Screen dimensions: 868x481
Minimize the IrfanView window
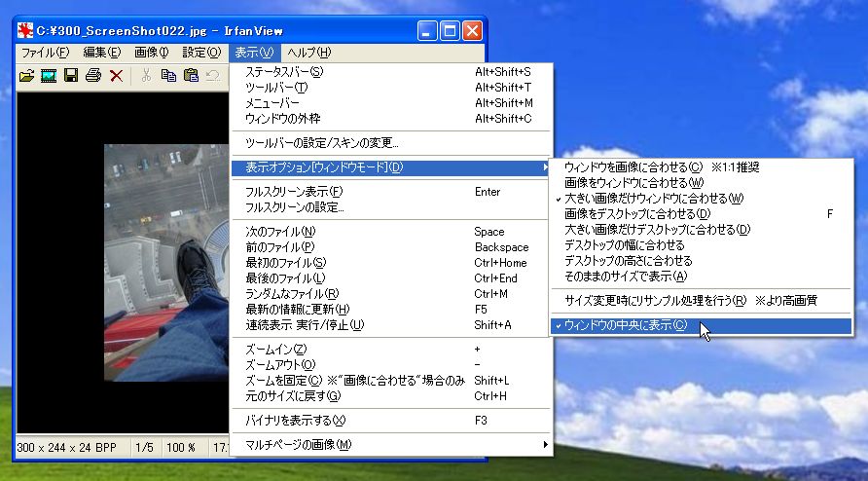pyautogui.click(x=427, y=31)
